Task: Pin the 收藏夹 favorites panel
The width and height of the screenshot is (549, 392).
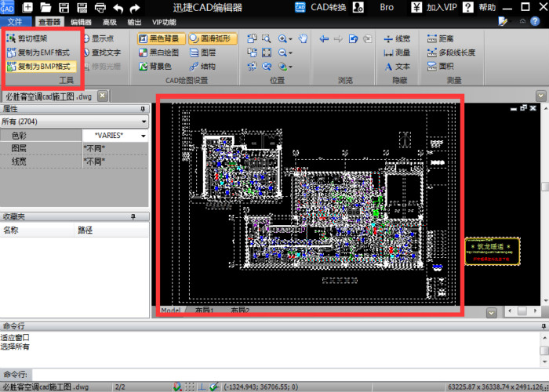Action: pyautogui.click(x=133, y=216)
